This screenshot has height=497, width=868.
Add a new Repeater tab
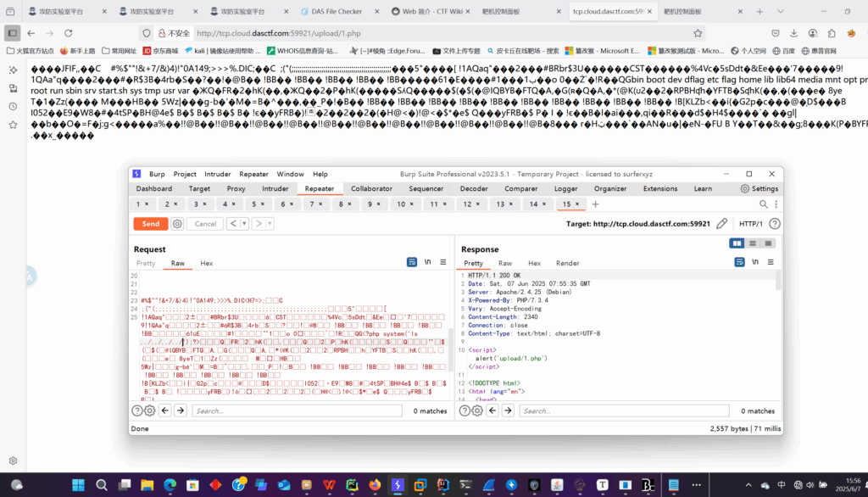tap(595, 204)
